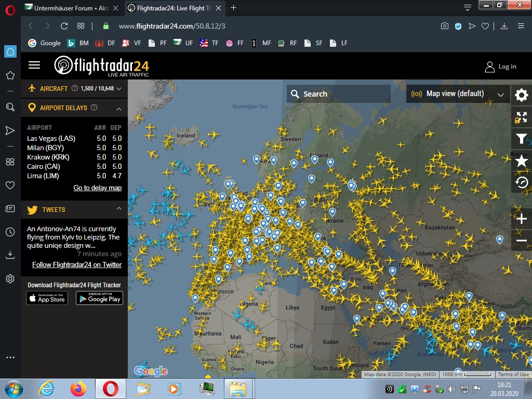532x399 pixels.
Task: Select Lima (LIM) delay row
Action: [74, 176]
